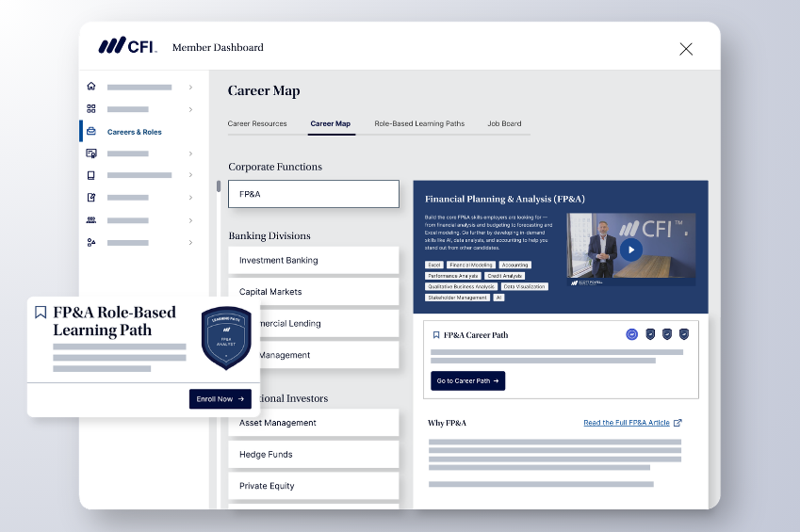Expand the chevron beside the shapes icon row
This screenshot has height=532, width=800.
pos(190,242)
